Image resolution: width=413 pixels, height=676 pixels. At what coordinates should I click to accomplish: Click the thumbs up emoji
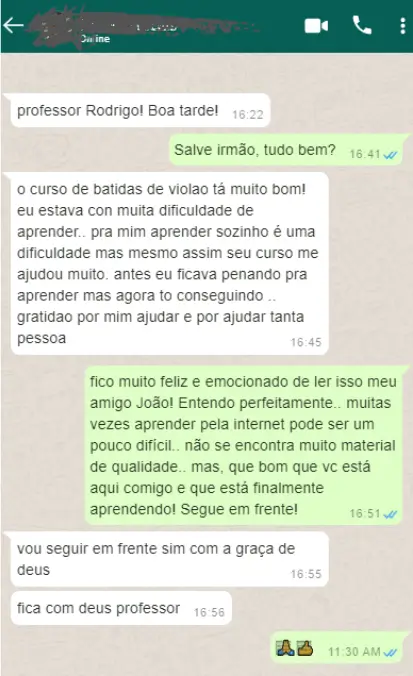304,648
